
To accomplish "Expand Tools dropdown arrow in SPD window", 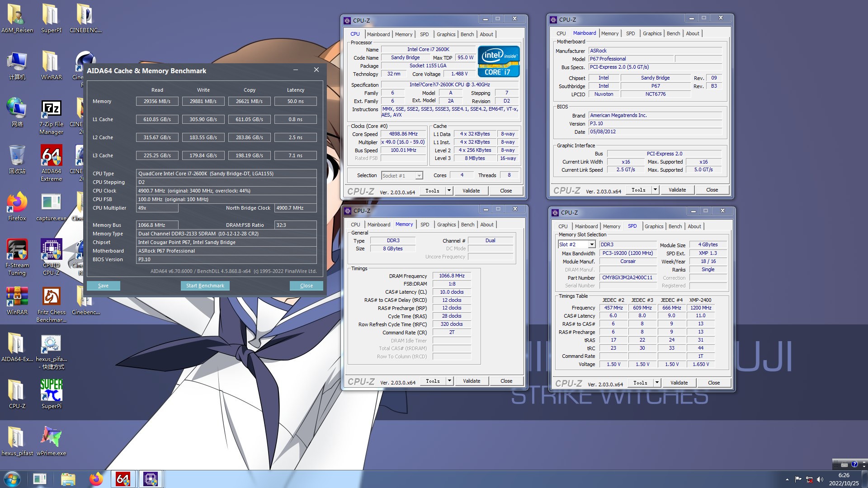I will pos(657,383).
